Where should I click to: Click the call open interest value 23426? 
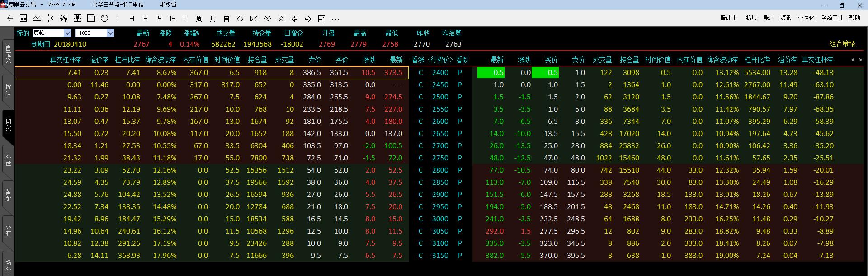pos(256,243)
